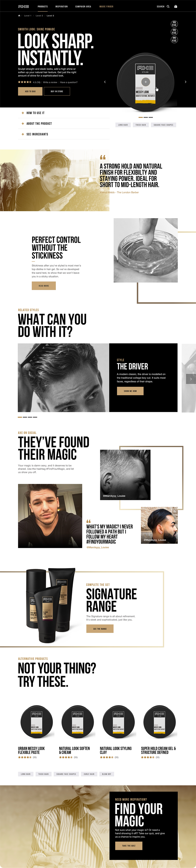The width and height of the screenshot is (196, 868).
Task: Advance style carousel with right arrow
Action: click(191, 379)
